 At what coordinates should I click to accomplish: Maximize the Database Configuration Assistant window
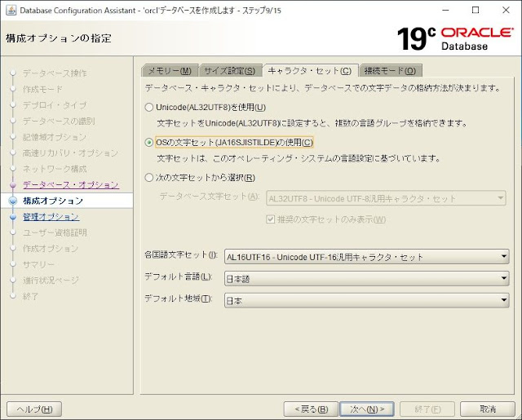pyautogui.click(x=476, y=11)
